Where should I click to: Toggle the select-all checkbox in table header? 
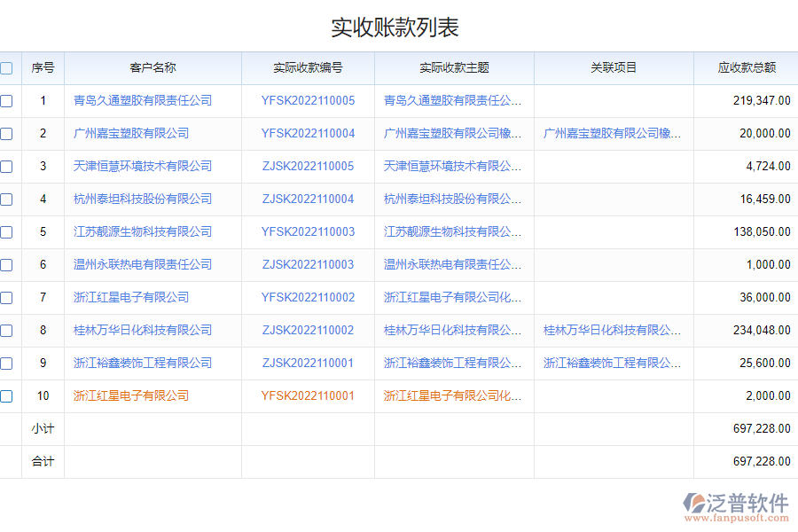(7, 67)
